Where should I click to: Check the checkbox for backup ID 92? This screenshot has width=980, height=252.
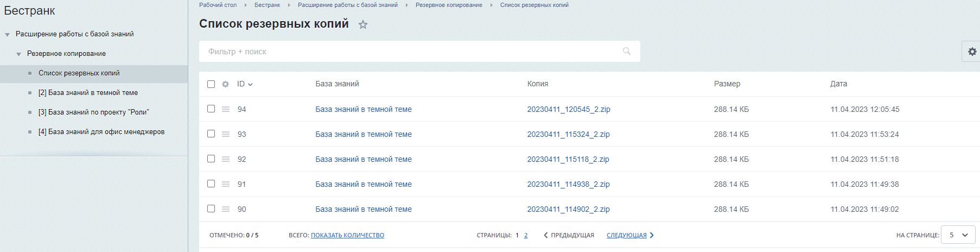(x=211, y=159)
